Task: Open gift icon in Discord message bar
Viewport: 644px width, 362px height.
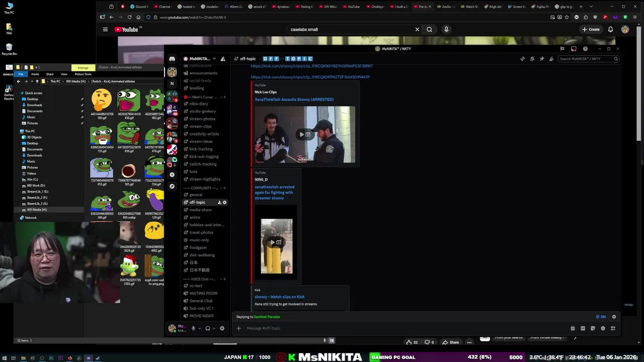Action: pyautogui.click(x=573, y=328)
